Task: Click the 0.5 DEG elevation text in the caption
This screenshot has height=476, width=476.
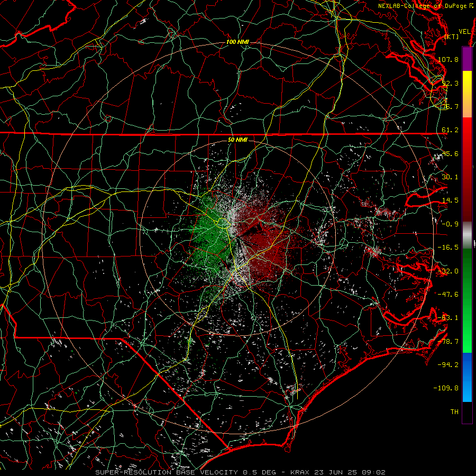Action: (x=259, y=472)
